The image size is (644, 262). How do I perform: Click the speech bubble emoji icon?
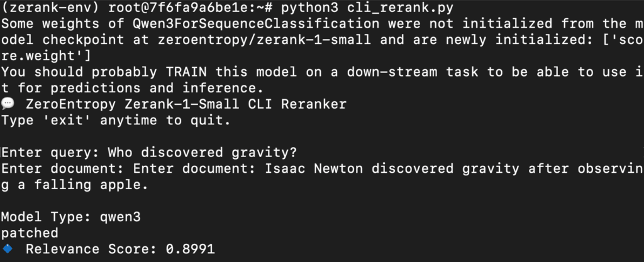click(x=8, y=104)
